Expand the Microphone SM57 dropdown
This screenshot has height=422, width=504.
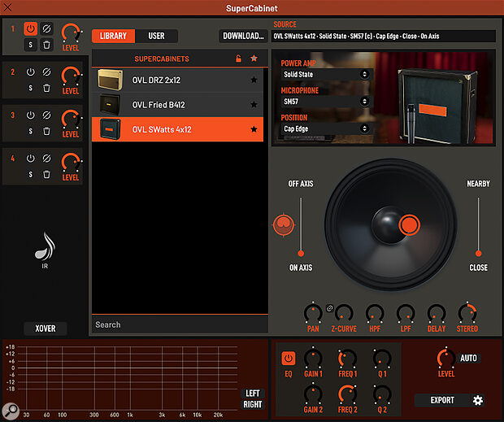[x=324, y=102]
